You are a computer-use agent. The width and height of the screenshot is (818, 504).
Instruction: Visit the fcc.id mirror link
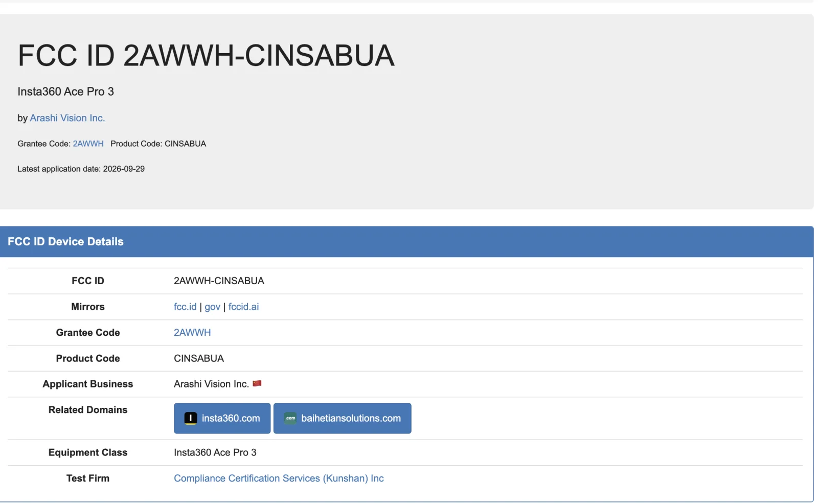tap(185, 307)
